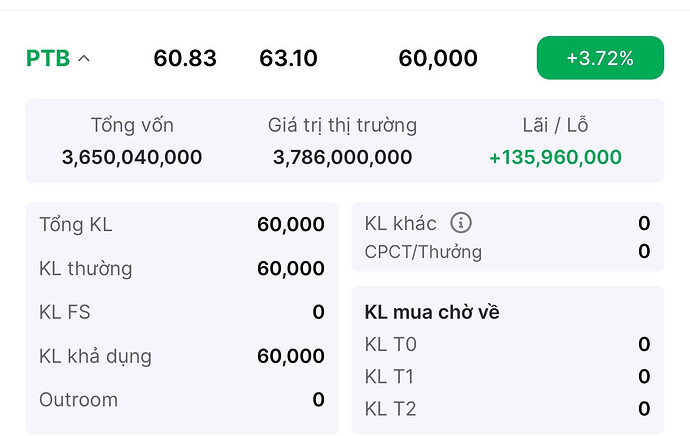Select the PTB ticker symbol
Viewport: 690px width, 436px height.
pos(48,59)
